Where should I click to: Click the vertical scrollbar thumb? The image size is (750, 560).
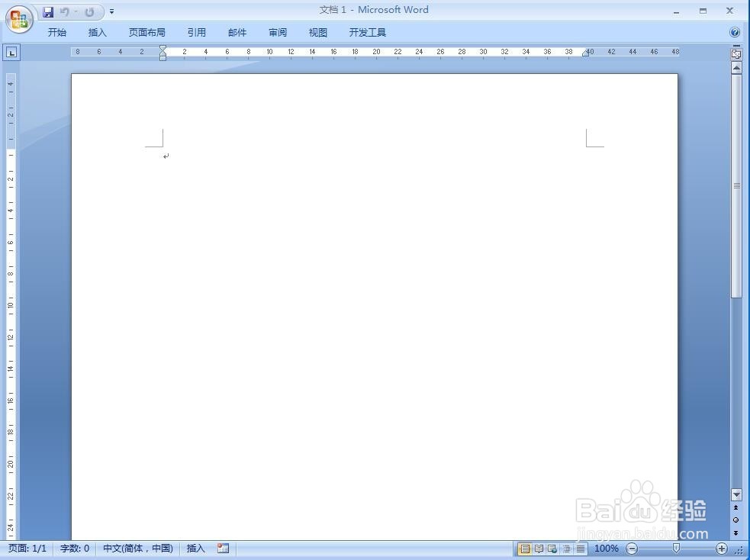click(x=736, y=186)
